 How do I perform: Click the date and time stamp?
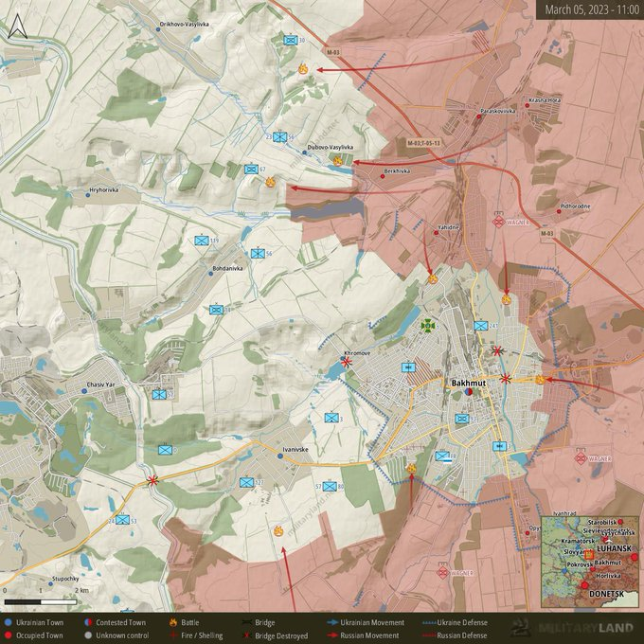click(x=588, y=9)
